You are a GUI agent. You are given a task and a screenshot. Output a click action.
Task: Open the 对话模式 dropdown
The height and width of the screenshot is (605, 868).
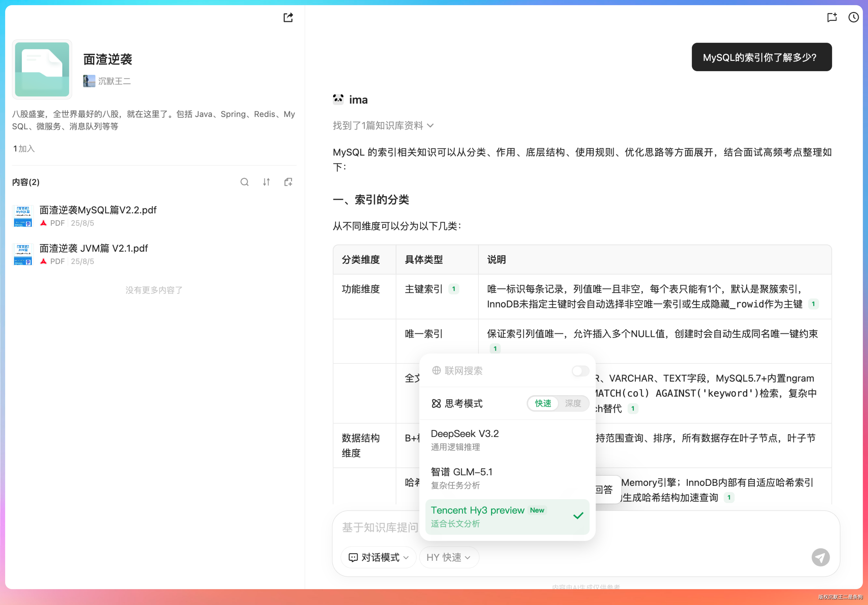378,557
